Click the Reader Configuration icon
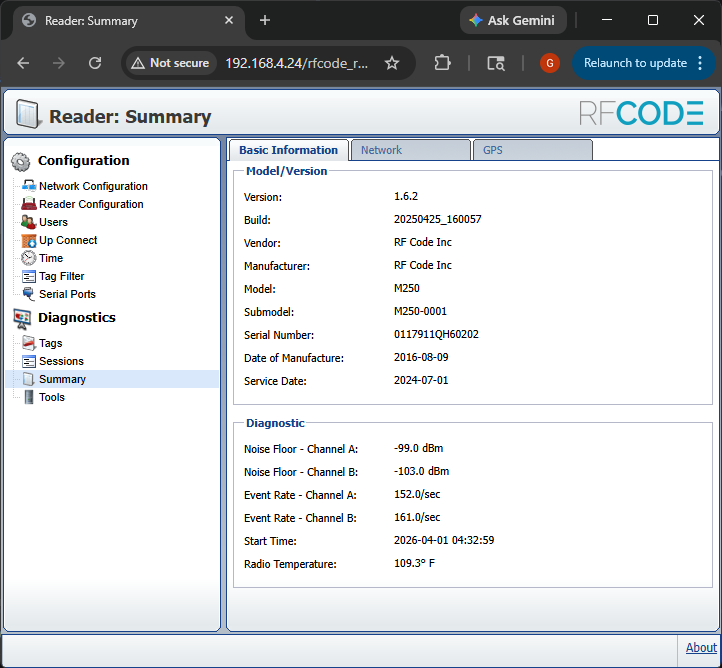This screenshot has width=722, height=668. pyautogui.click(x=28, y=204)
